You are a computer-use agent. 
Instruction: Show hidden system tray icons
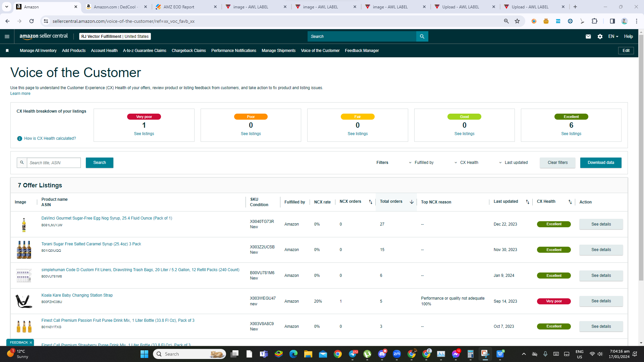[x=524, y=354]
